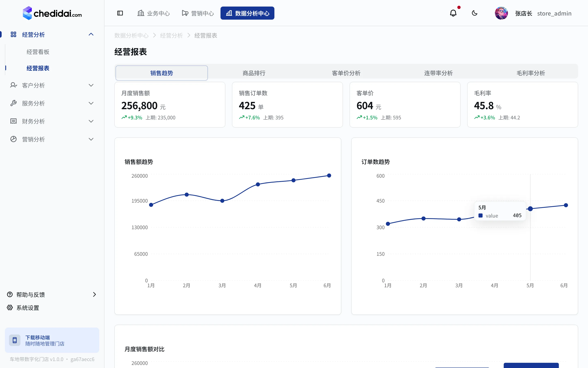Click the 销售订单数 value 425

tap(247, 106)
